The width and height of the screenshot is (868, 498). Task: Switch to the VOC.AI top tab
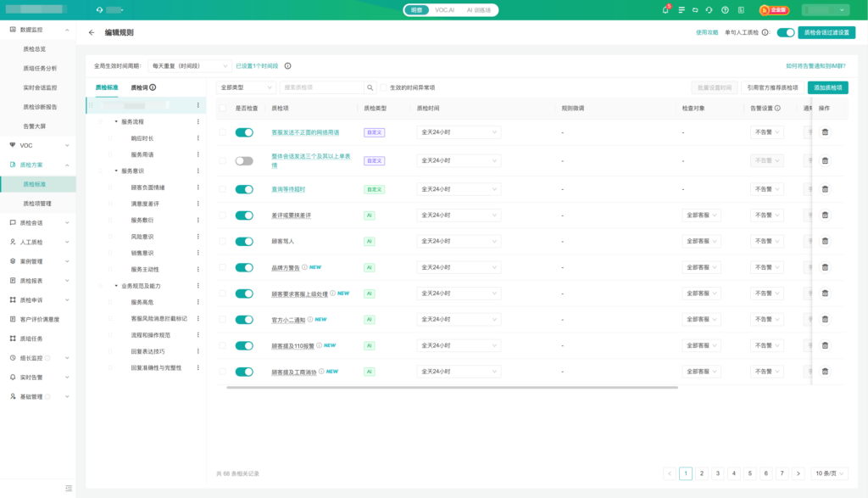[x=444, y=10]
